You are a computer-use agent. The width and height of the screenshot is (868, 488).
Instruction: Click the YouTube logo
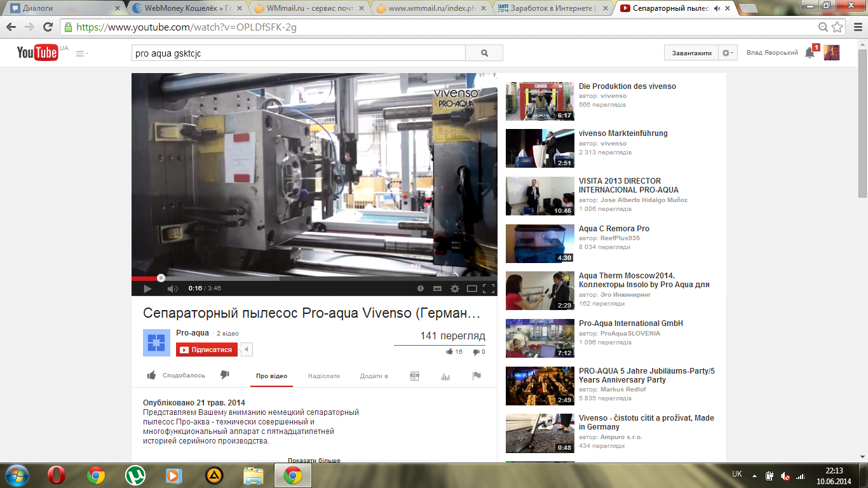click(x=37, y=53)
